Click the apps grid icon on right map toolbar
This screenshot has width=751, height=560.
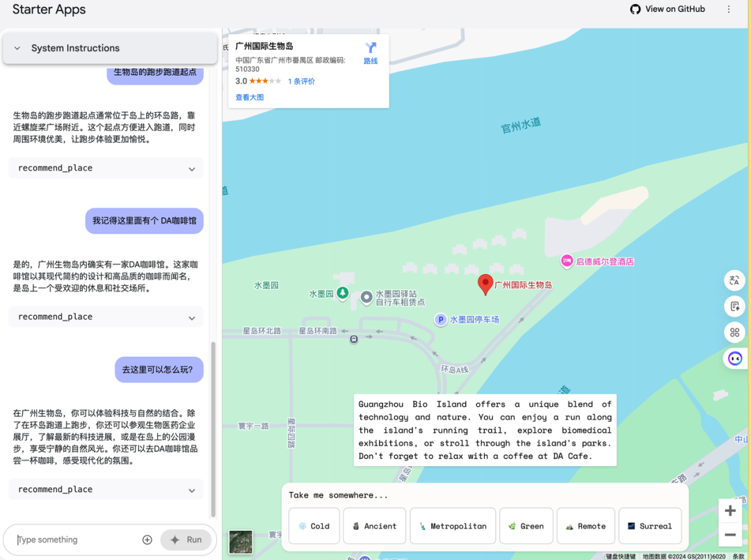tap(734, 332)
